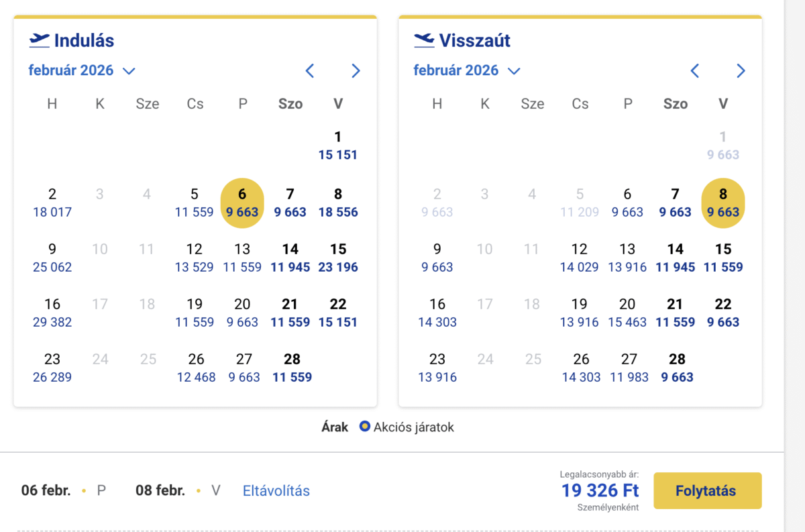This screenshot has width=805, height=532.
Task: Select the Akciós járatok radio button
Action: 364,427
